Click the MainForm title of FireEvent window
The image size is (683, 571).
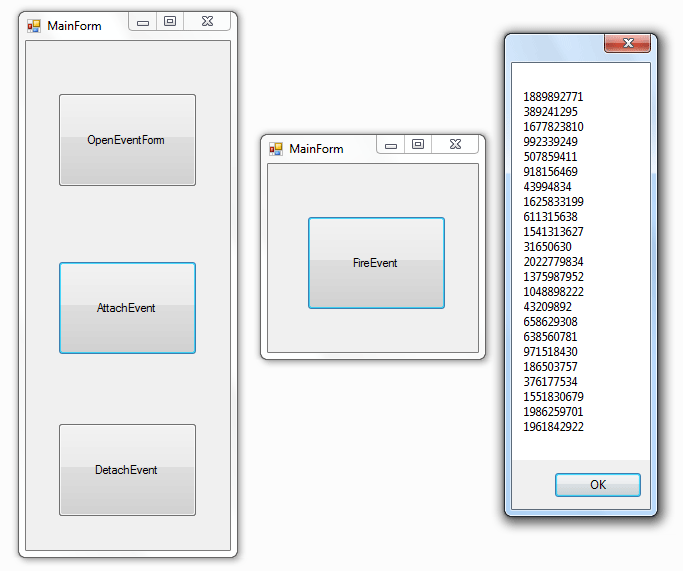tap(316, 149)
